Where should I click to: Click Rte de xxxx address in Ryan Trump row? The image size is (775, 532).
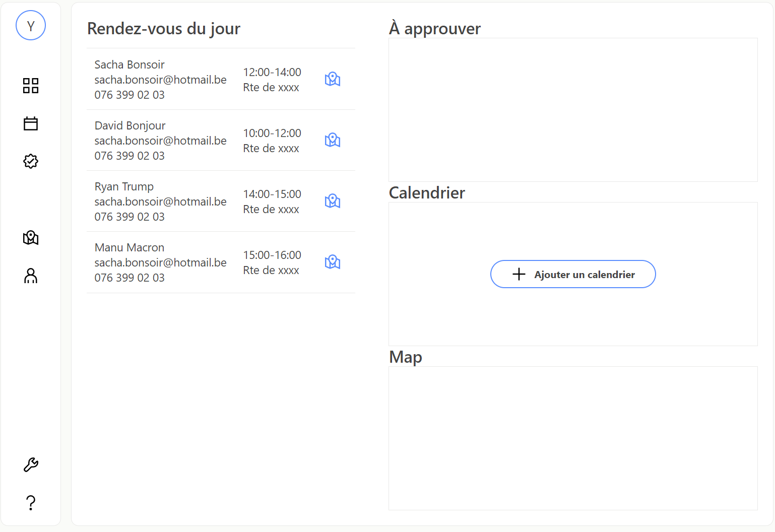point(271,209)
